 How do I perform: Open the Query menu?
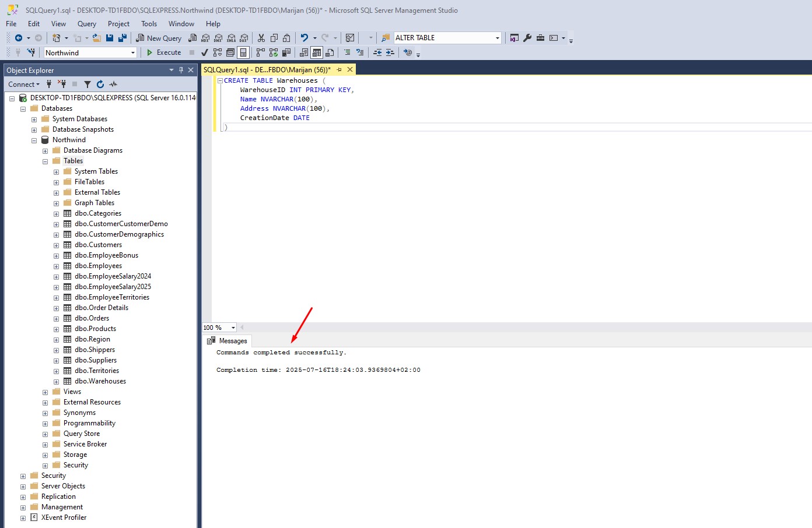[x=87, y=24]
